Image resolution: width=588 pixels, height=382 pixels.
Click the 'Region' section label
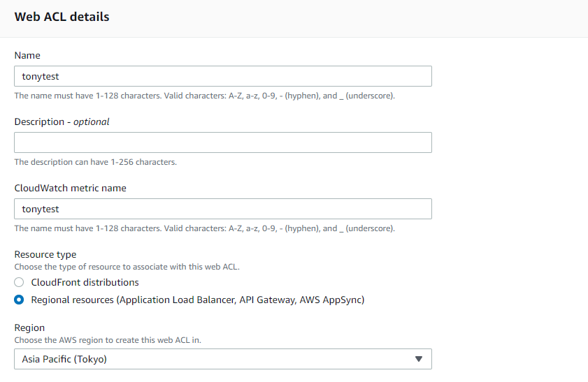[29, 328]
